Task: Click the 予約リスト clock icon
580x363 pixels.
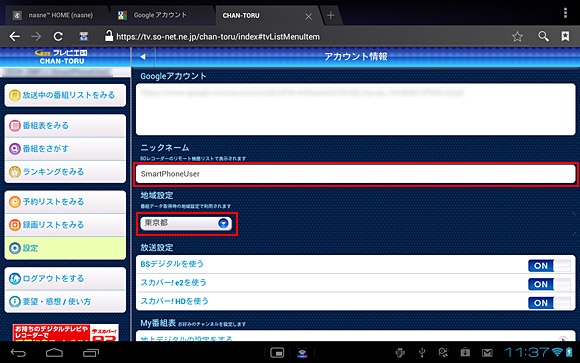Action: (x=15, y=202)
